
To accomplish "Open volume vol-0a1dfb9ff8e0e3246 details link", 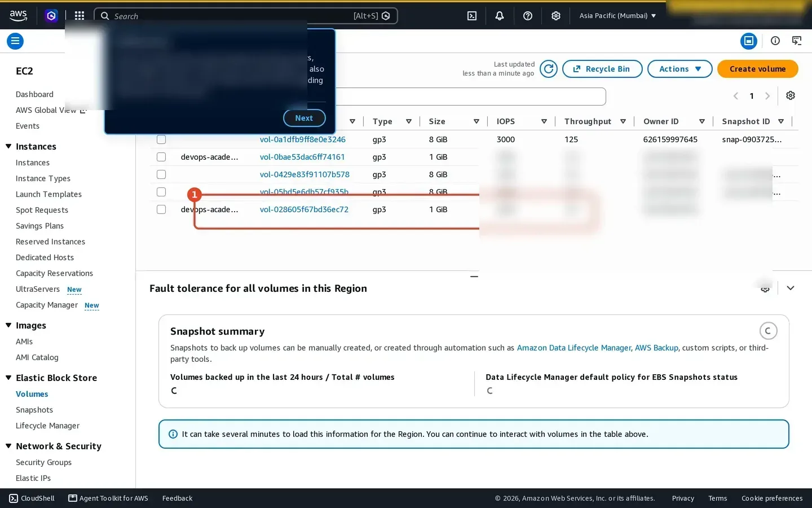I will [303, 139].
